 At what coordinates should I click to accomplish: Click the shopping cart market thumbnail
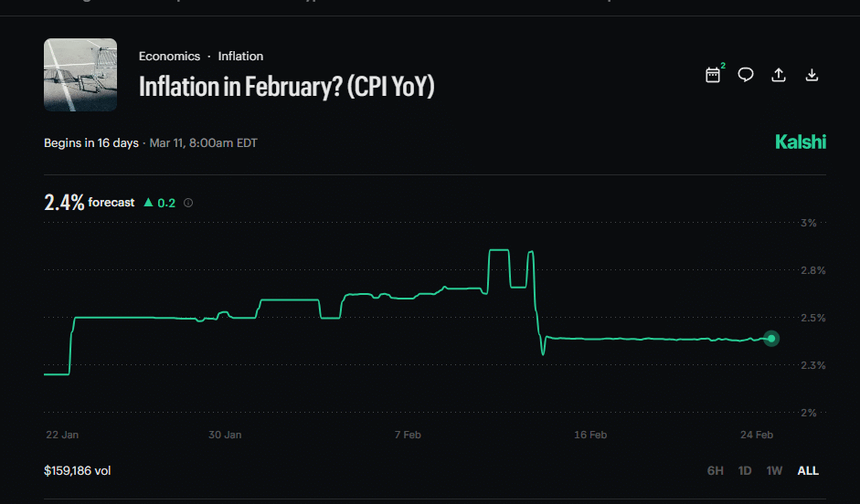(80, 75)
